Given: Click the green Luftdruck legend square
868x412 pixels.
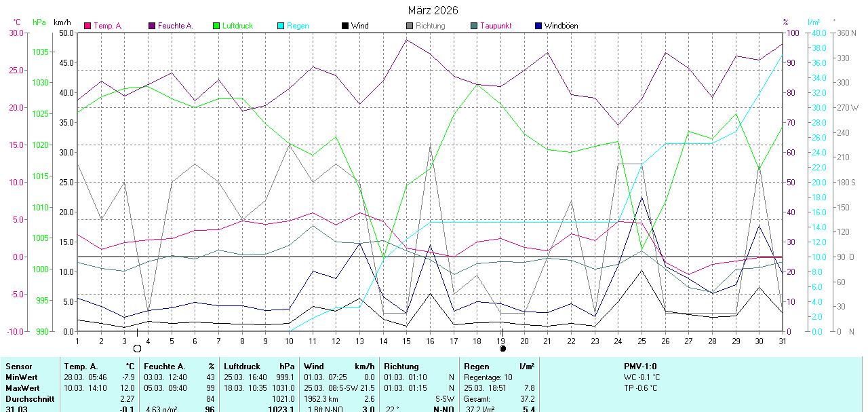Looking at the screenshot, I should pyautogui.click(x=216, y=26).
